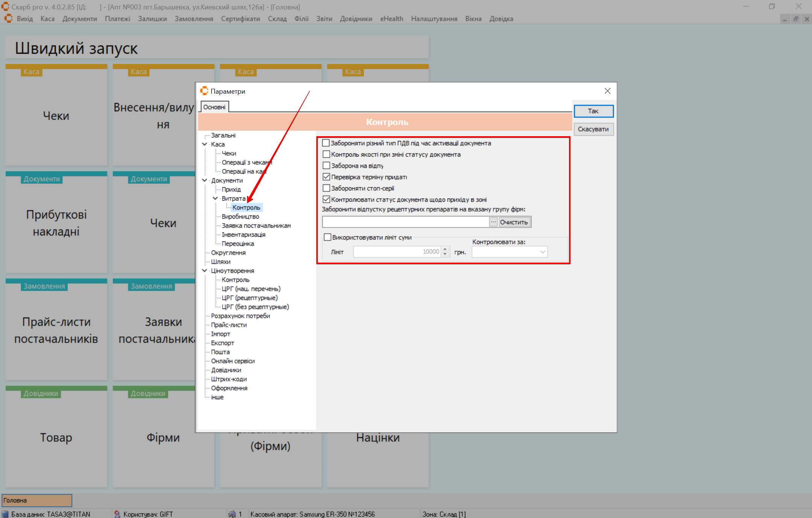This screenshot has width=812, height=518.
Task: Click the Очистить button
Action: [514, 222]
